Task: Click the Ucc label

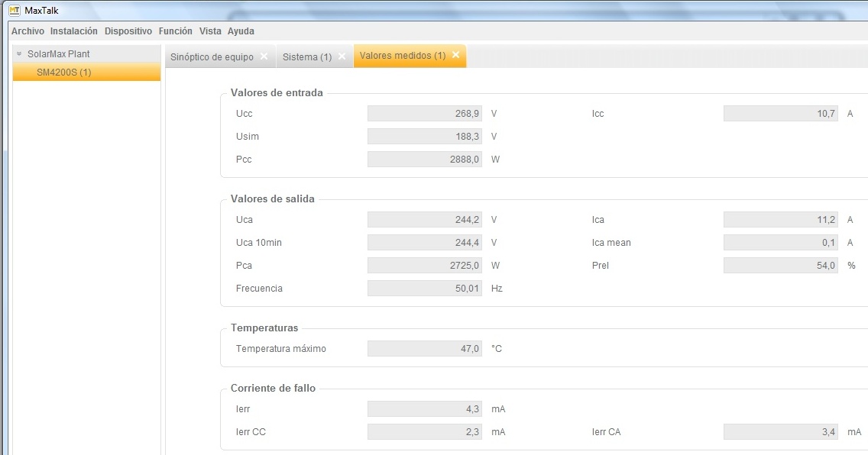Action: (x=245, y=113)
